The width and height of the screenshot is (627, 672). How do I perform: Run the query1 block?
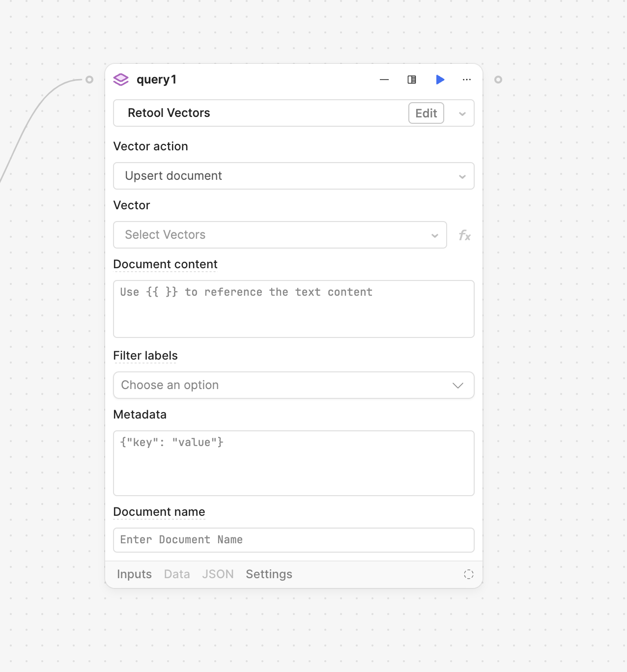tap(440, 80)
